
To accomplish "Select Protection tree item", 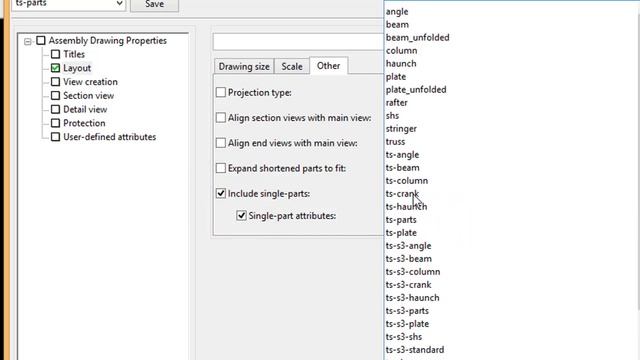I will (x=84, y=123).
